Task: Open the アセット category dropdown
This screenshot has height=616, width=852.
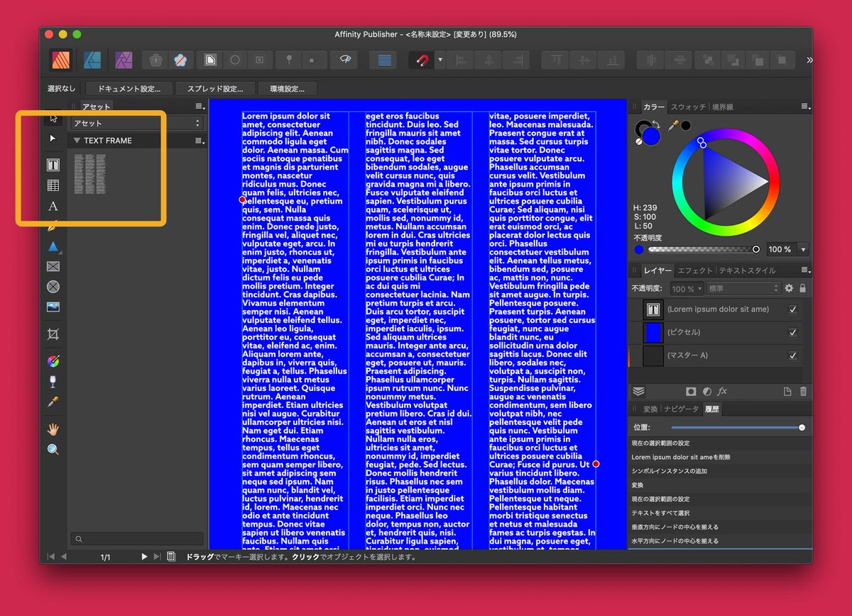Action: click(x=137, y=123)
